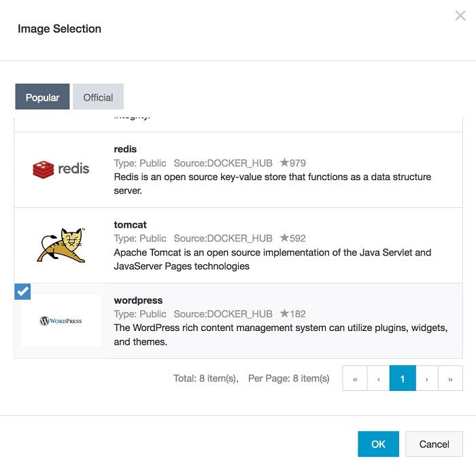This screenshot has height=469, width=476.
Task: Open the Official tab
Action: click(x=98, y=97)
